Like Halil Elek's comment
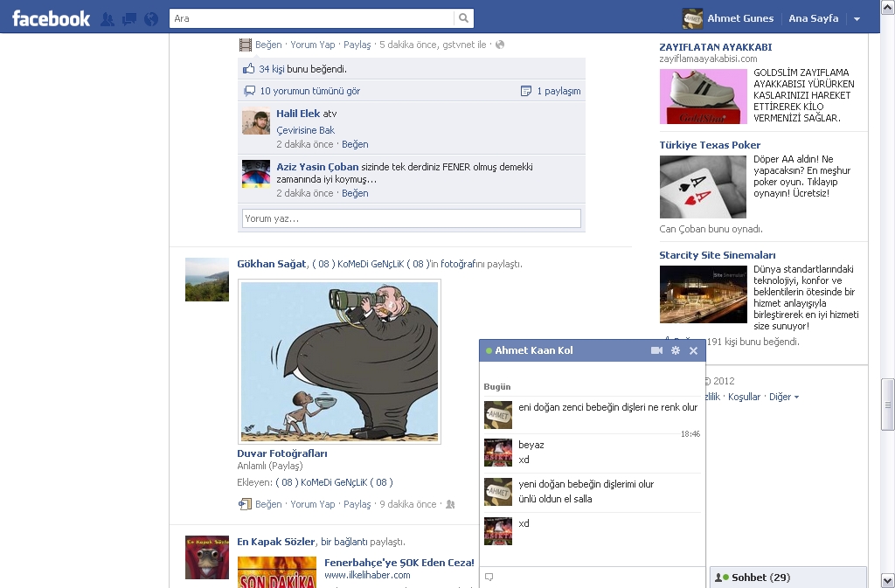This screenshot has width=895, height=588. point(355,144)
